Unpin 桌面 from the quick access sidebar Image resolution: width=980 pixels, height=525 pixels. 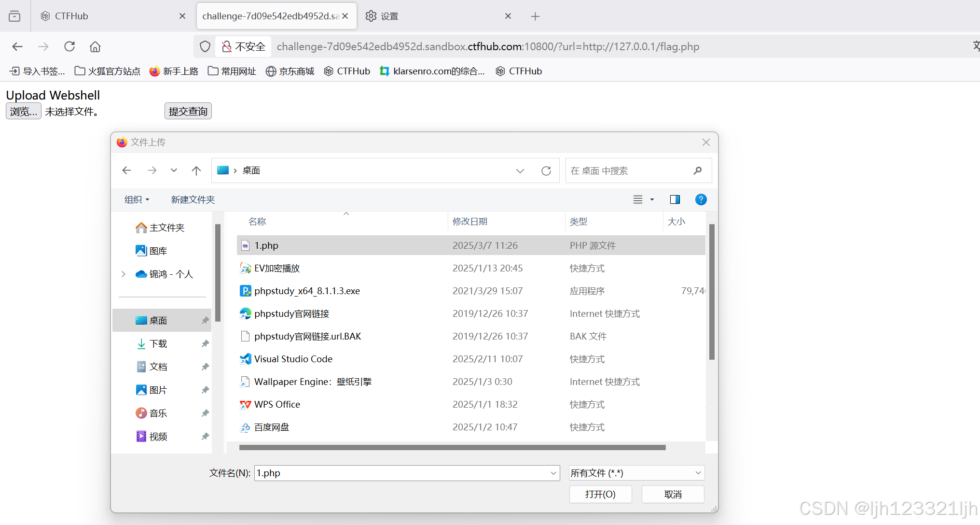(x=205, y=320)
